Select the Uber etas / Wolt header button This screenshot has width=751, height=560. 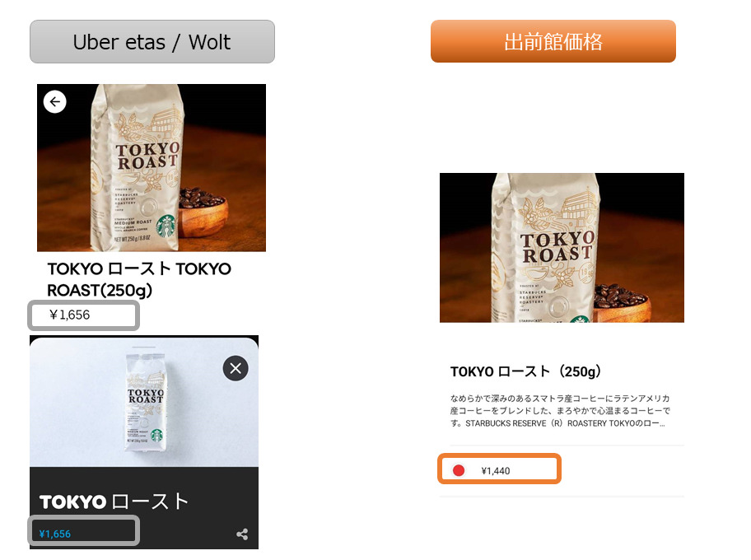(x=152, y=42)
